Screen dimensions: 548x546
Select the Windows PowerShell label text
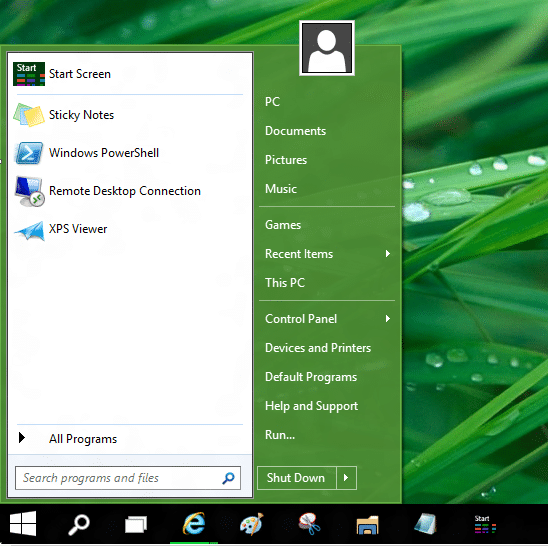(x=104, y=153)
